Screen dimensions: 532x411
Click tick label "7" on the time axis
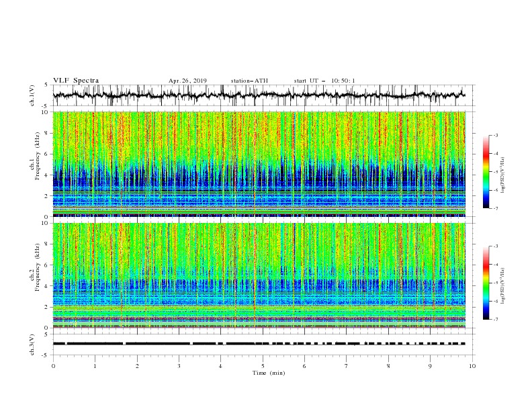[346, 366]
